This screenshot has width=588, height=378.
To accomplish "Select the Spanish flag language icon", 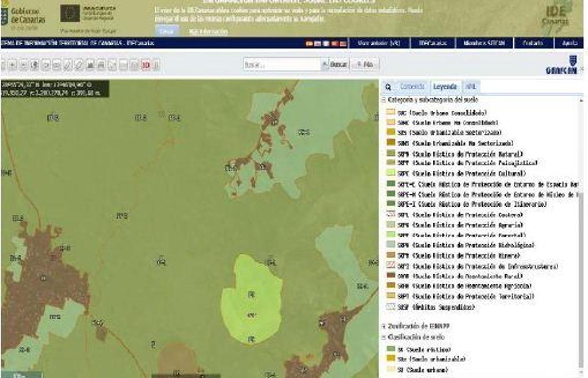I will click(309, 44).
